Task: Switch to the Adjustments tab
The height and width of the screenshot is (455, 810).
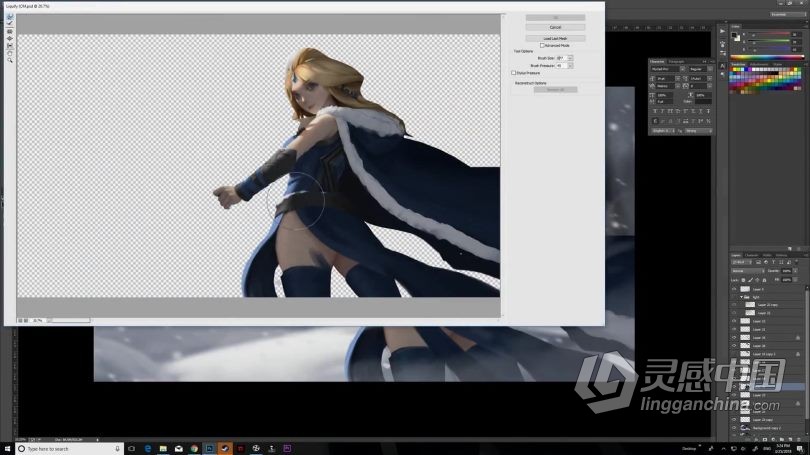Action: 759,65
